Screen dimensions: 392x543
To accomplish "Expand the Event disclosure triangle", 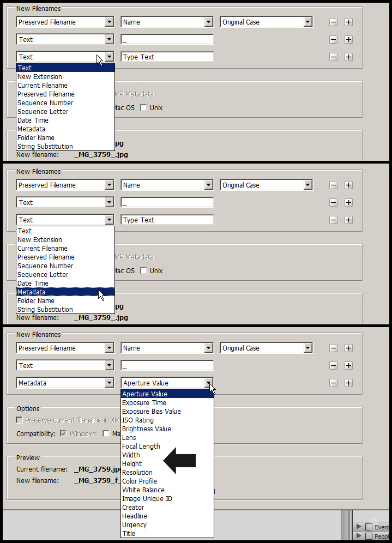I will pyautogui.click(x=359, y=527).
